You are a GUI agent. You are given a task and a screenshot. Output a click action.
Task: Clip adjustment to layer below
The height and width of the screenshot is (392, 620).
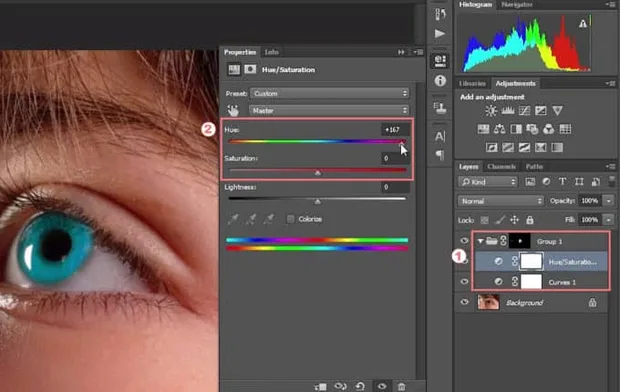click(320, 386)
